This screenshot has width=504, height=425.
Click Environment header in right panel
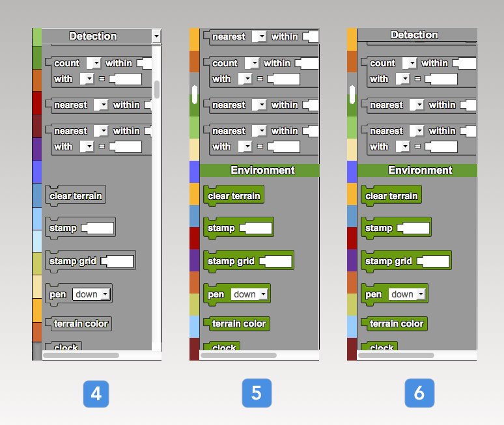[x=417, y=171]
